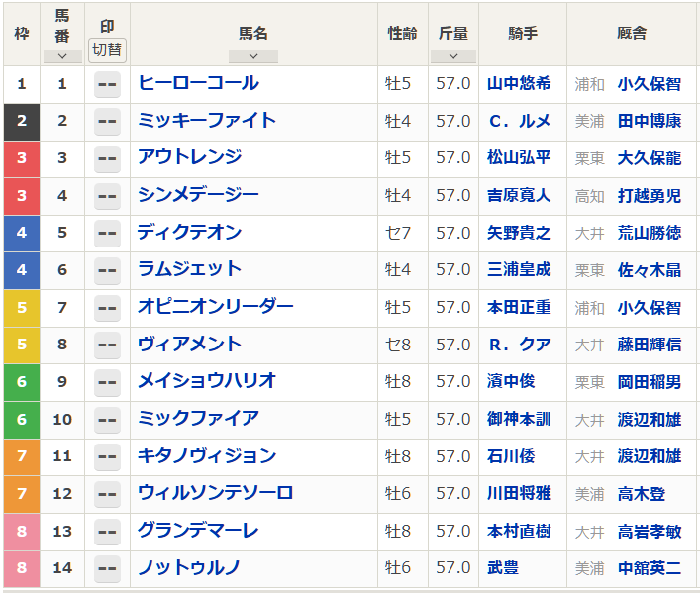Open sort dropdown under 馬名 header

coord(253,56)
